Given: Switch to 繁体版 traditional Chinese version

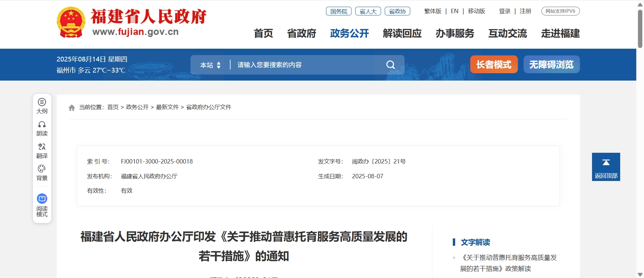Looking at the screenshot, I should tap(433, 11).
